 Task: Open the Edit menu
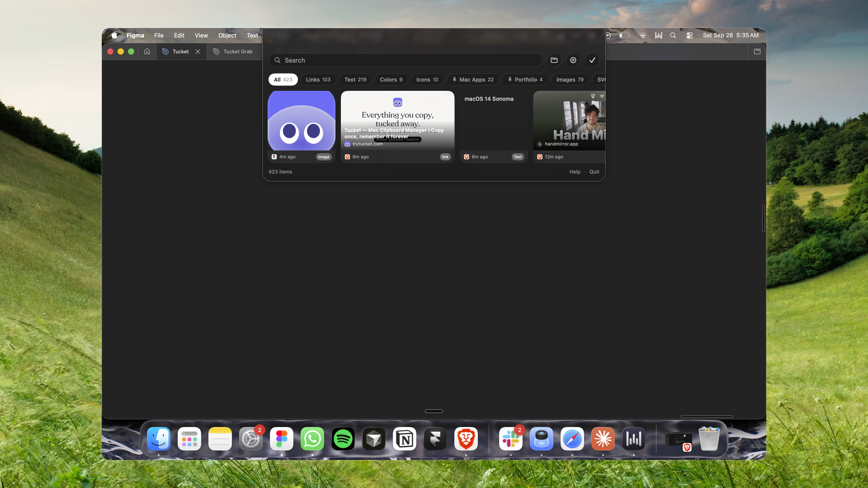tap(179, 35)
